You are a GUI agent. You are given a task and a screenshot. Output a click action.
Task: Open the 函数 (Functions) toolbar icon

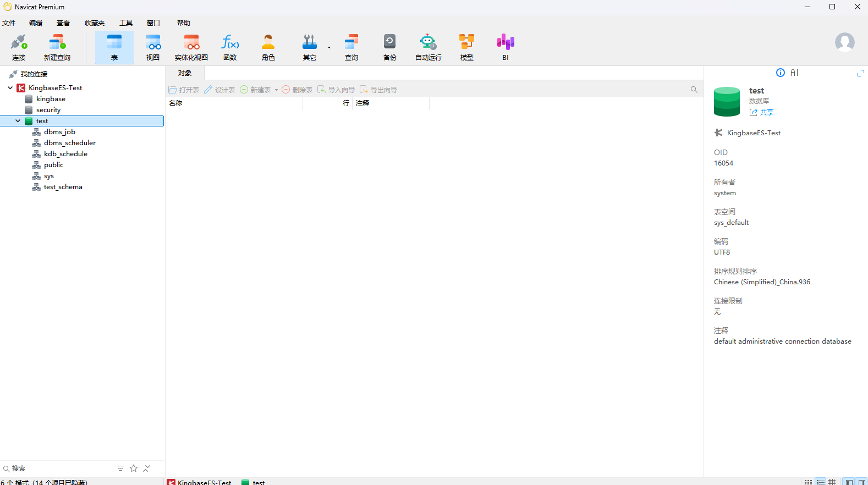230,47
